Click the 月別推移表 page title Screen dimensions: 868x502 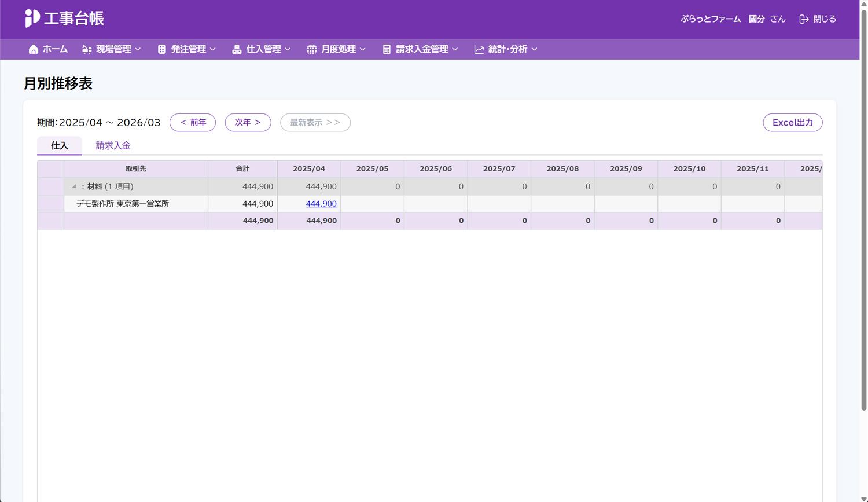(x=58, y=83)
